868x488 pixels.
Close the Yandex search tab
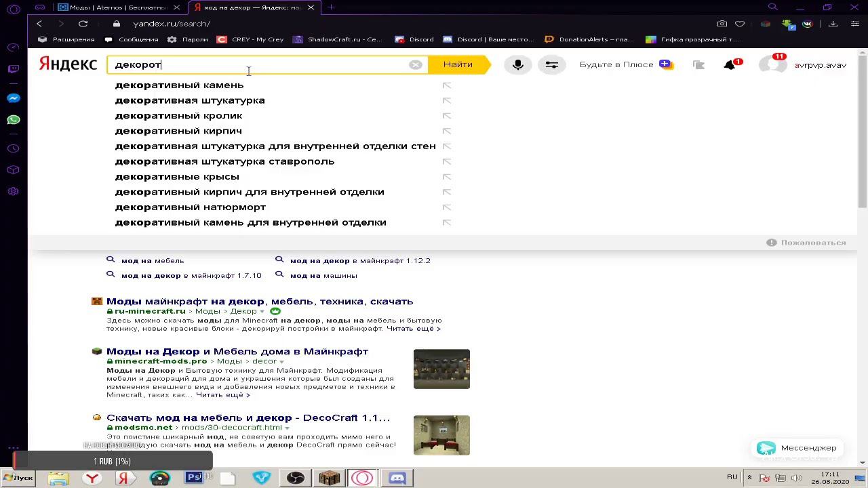(x=311, y=7)
